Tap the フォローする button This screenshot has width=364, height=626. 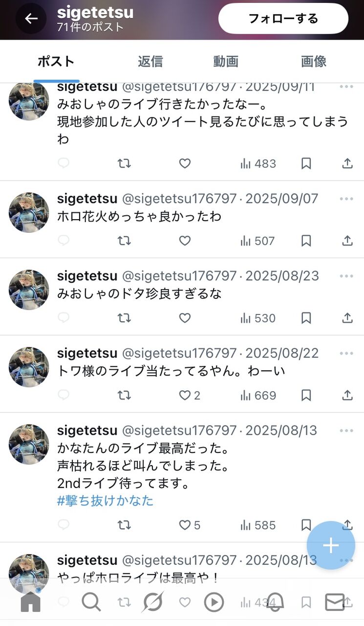tap(283, 19)
